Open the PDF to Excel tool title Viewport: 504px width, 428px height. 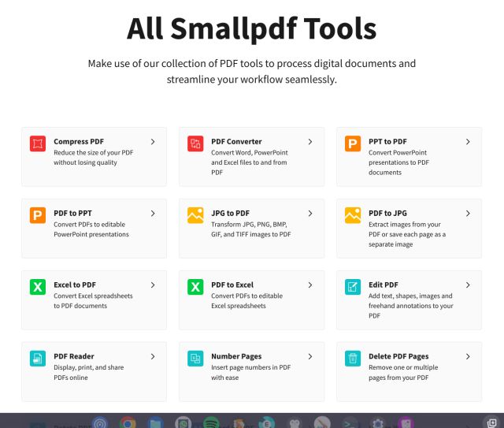point(232,285)
